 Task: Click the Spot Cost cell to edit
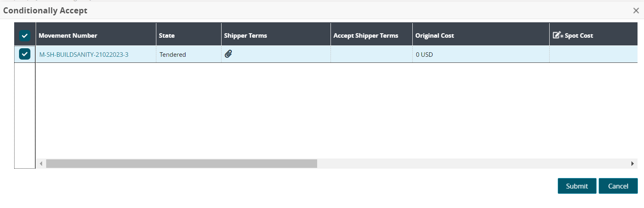tap(593, 54)
